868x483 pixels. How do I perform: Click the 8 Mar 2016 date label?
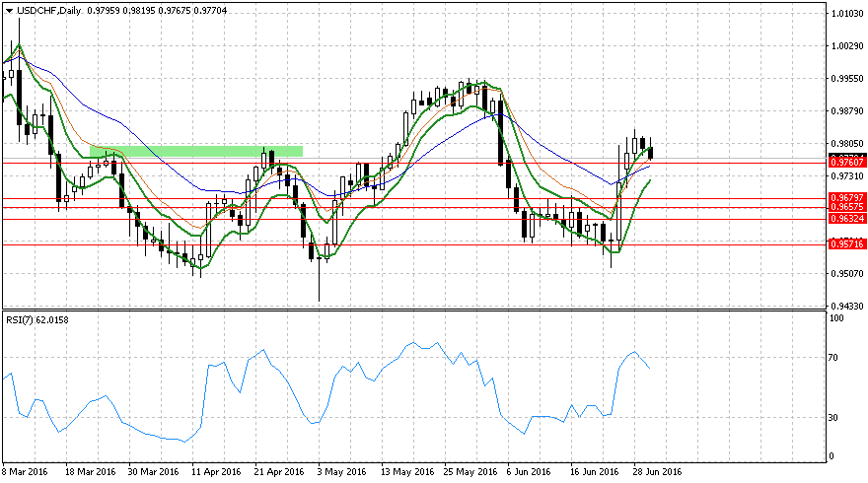click(25, 472)
